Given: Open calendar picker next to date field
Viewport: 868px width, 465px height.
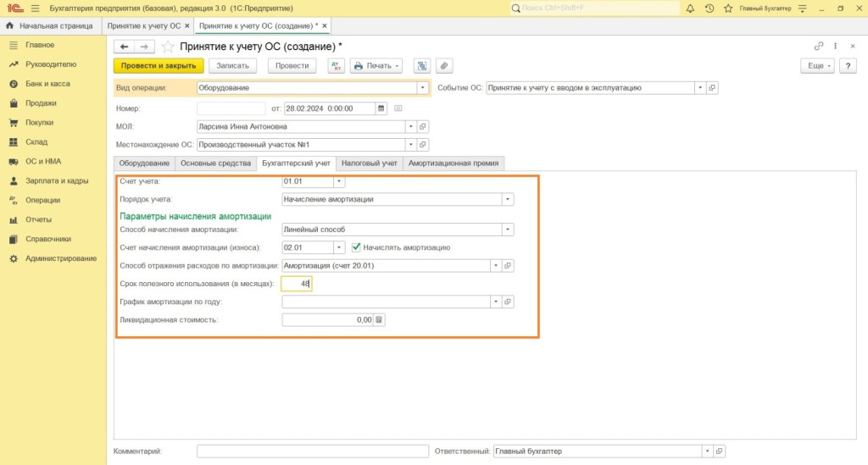Looking at the screenshot, I should tap(381, 108).
